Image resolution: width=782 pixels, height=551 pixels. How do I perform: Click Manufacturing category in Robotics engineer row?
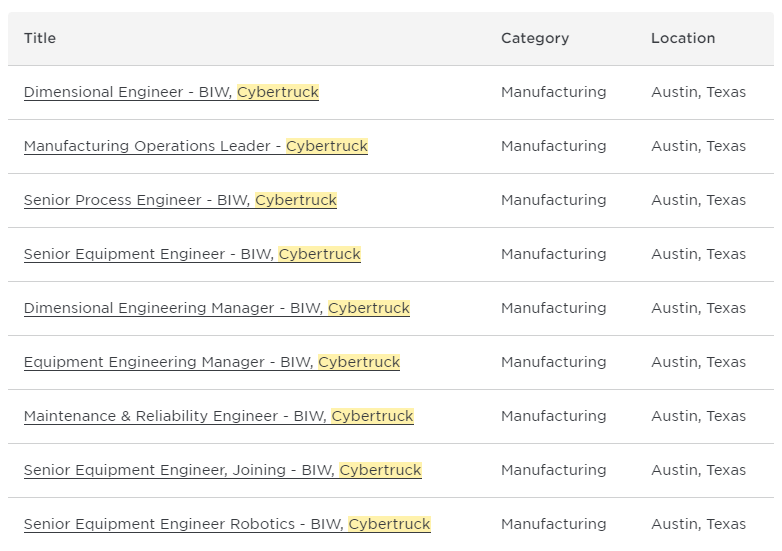[553, 524]
